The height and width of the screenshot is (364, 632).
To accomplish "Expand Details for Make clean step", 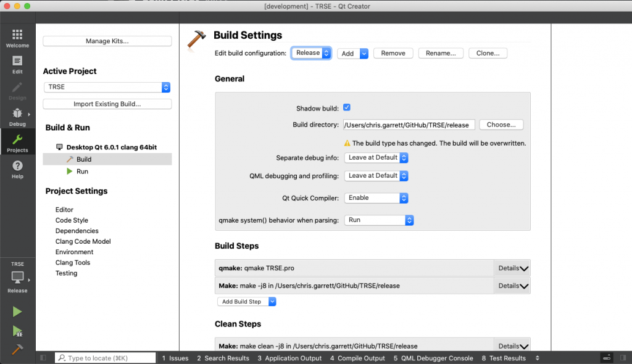I will [512, 346].
